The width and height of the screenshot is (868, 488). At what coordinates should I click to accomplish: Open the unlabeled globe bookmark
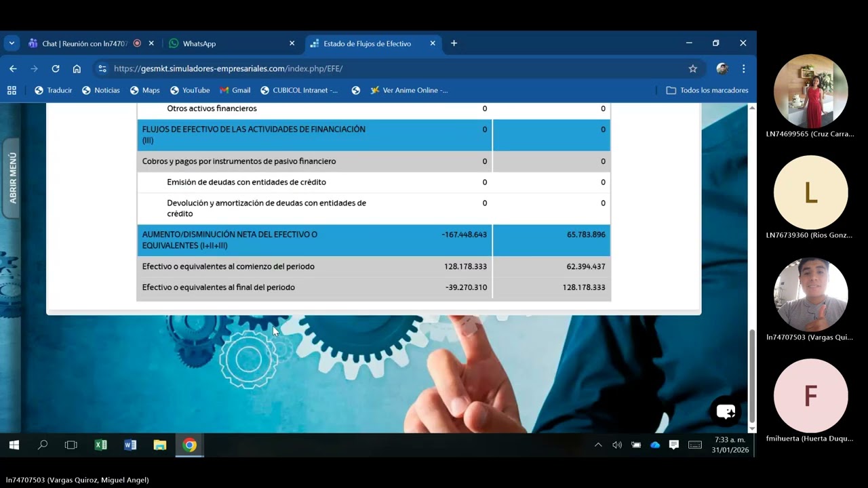(x=355, y=90)
